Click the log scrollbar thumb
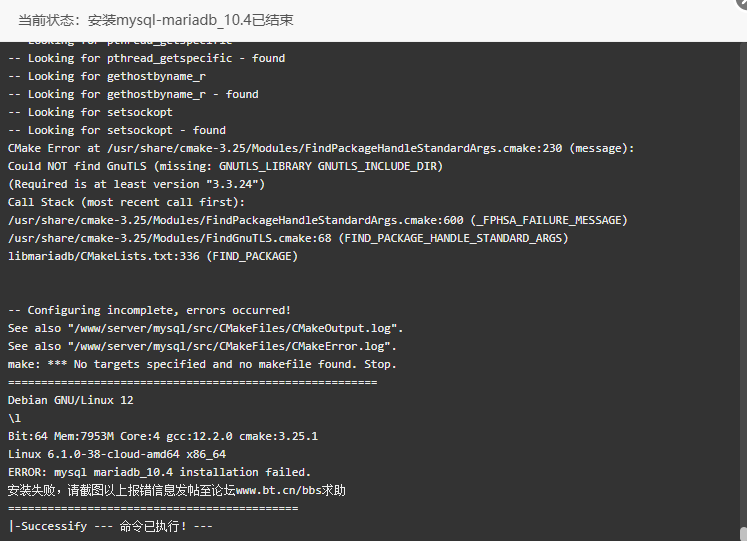Image resolution: width=747 pixels, height=541 pixels. click(x=744, y=533)
